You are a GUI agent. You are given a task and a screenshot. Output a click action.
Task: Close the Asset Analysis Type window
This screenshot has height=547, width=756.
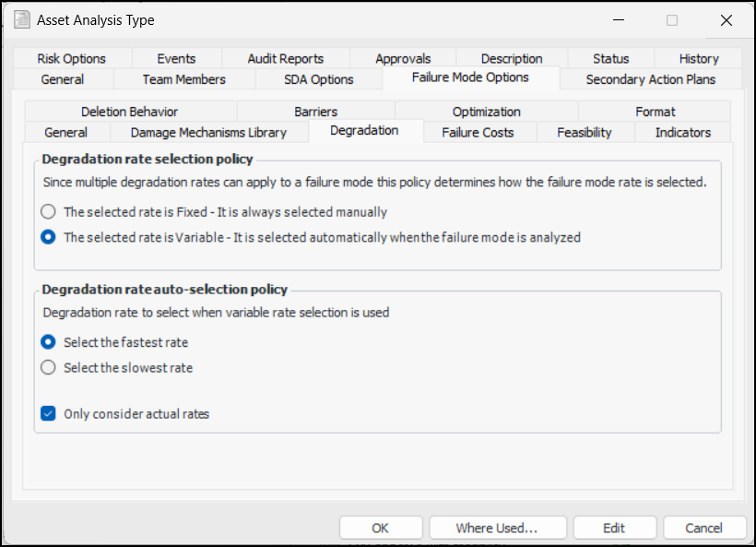pos(726,19)
